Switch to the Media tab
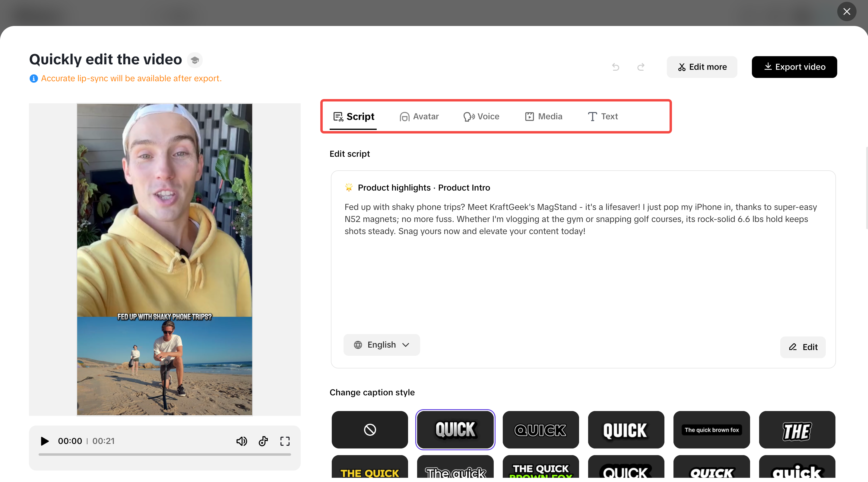This screenshot has height=482, width=868. [x=543, y=116]
